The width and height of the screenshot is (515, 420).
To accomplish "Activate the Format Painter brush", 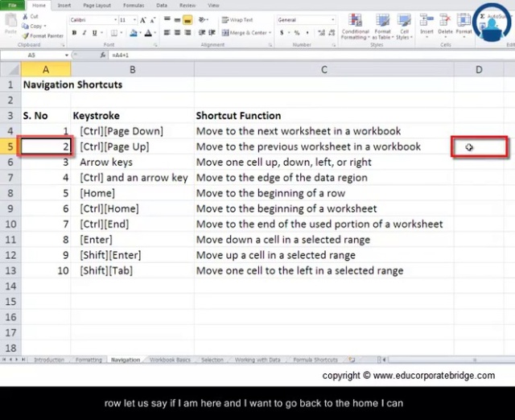I will 25,35.
